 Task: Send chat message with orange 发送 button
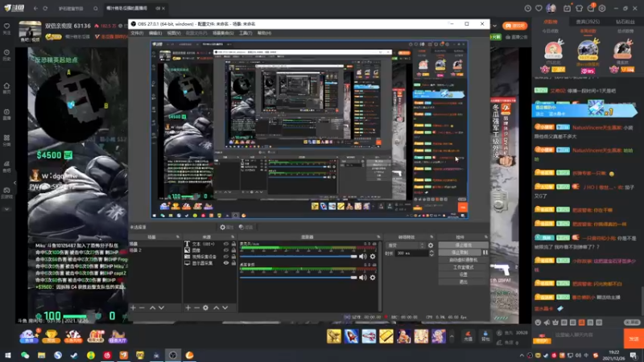coord(634,339)
